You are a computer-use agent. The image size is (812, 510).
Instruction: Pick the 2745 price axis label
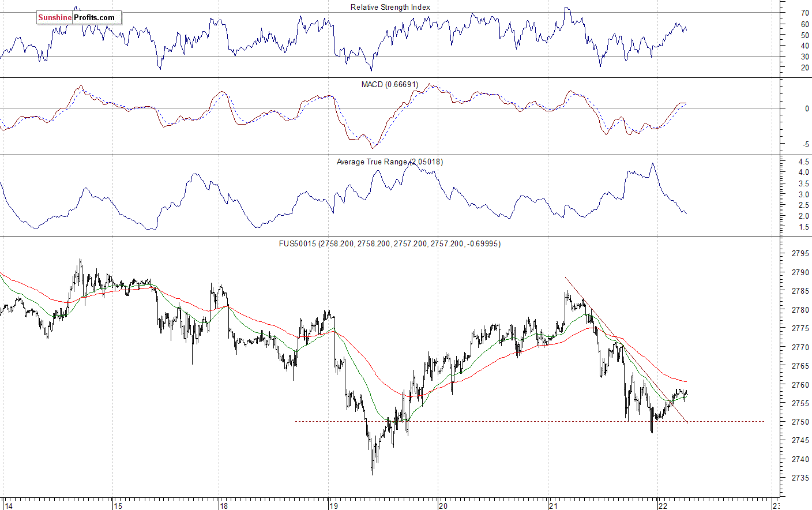[x=800, y=441]
